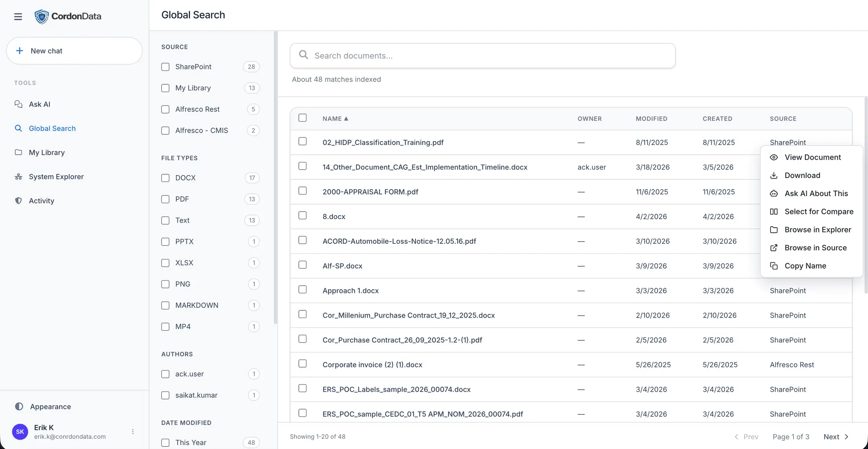Enable the MARKDOWN file type filter
The width and height of the screenshot is (868, 449).
(165, 305)
